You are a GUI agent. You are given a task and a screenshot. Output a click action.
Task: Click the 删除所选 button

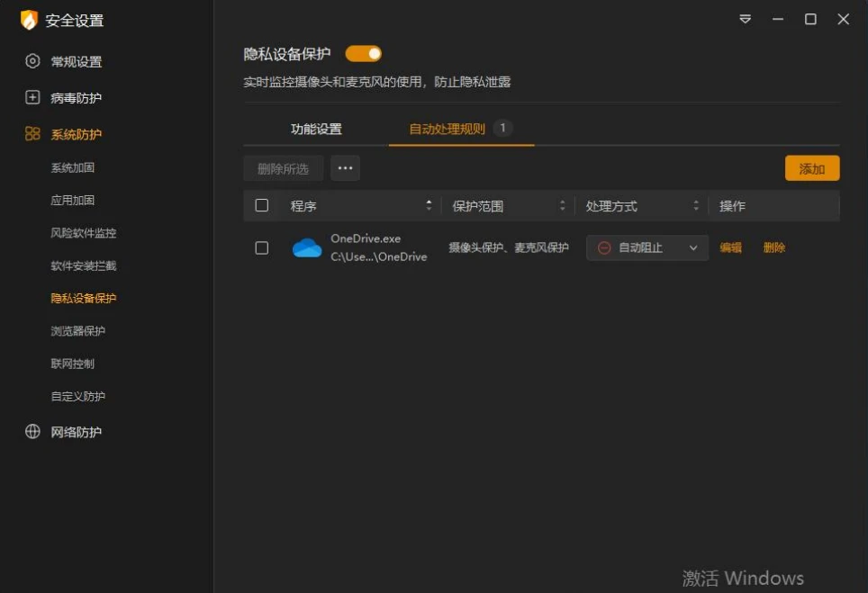click(283, 168)
